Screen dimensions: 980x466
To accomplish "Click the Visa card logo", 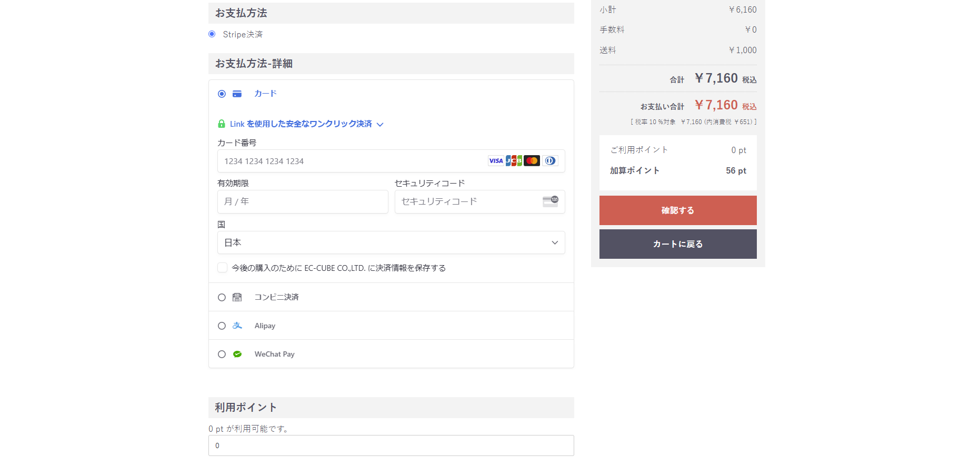I will 496,161.
